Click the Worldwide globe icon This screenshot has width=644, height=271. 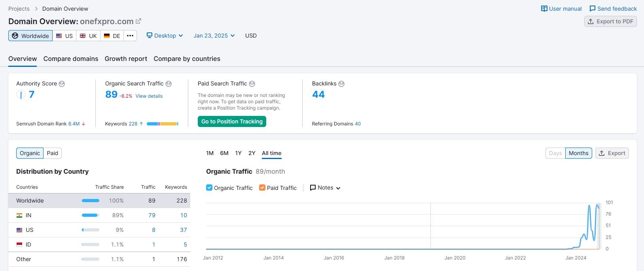click(x=15, y=36)
